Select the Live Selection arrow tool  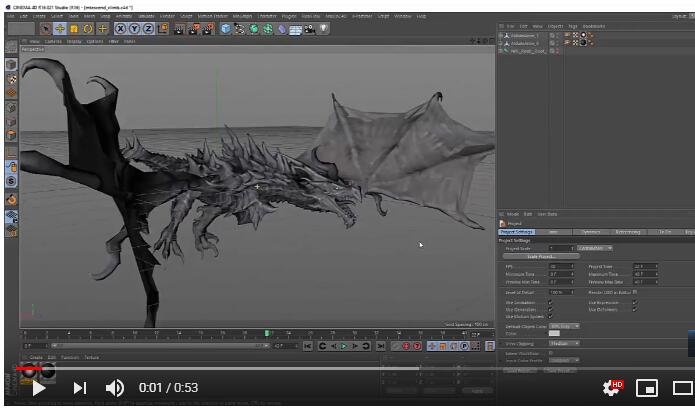coord(45,29)
